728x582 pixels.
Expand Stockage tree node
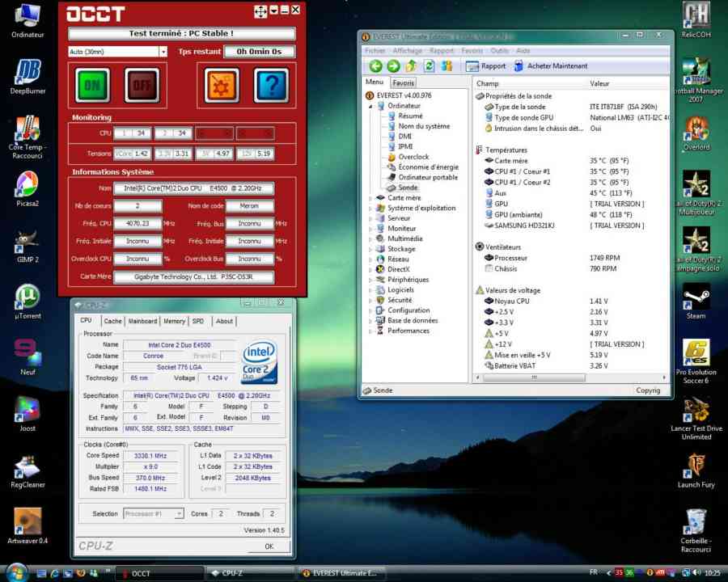click(x=370, y=249)
